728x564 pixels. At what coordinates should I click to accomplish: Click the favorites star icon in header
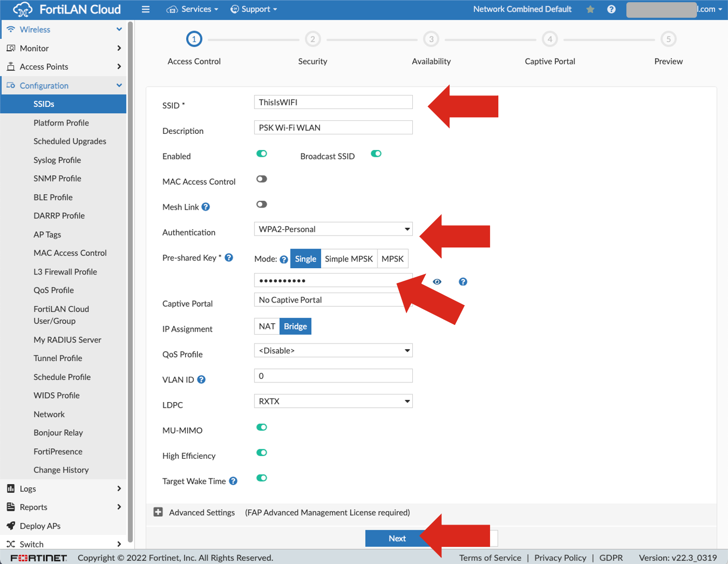(590, 9)
